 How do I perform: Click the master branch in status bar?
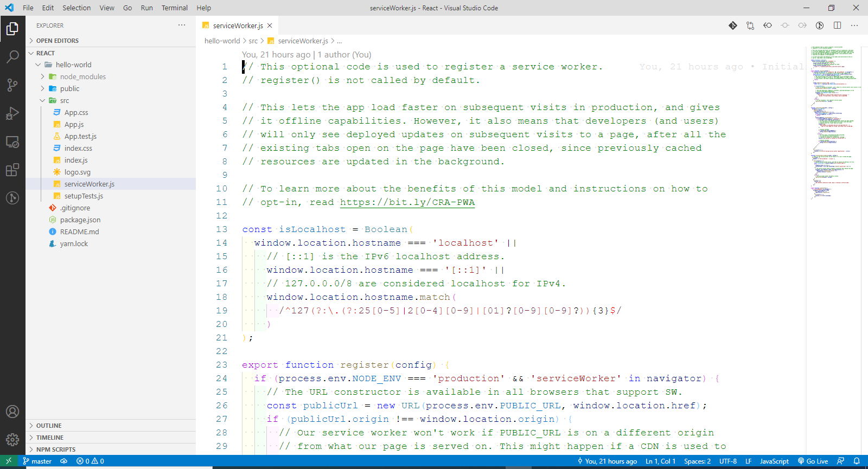37,461
